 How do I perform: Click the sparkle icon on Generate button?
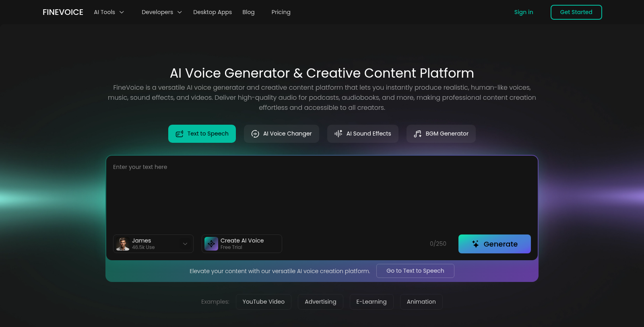pos(475,244)
